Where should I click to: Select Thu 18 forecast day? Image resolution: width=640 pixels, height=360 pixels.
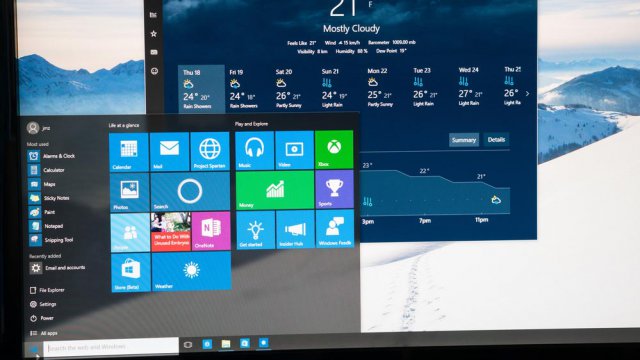(201, 89)
